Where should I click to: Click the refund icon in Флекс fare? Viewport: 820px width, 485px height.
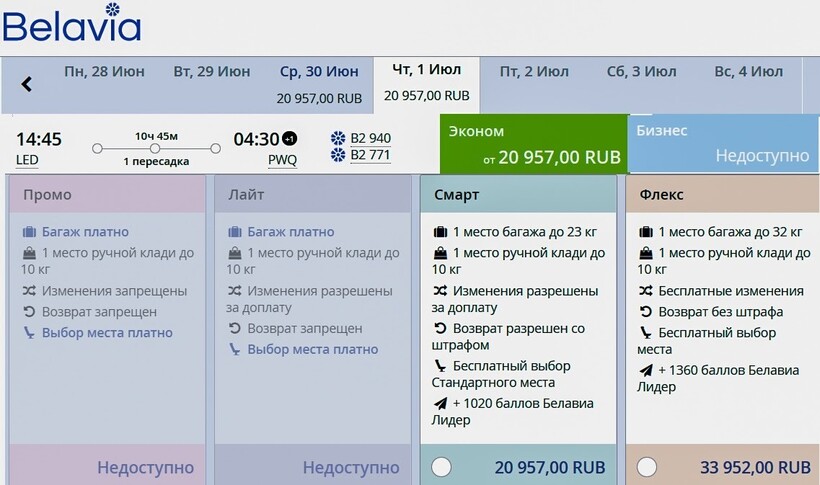(x=645, y=312)
